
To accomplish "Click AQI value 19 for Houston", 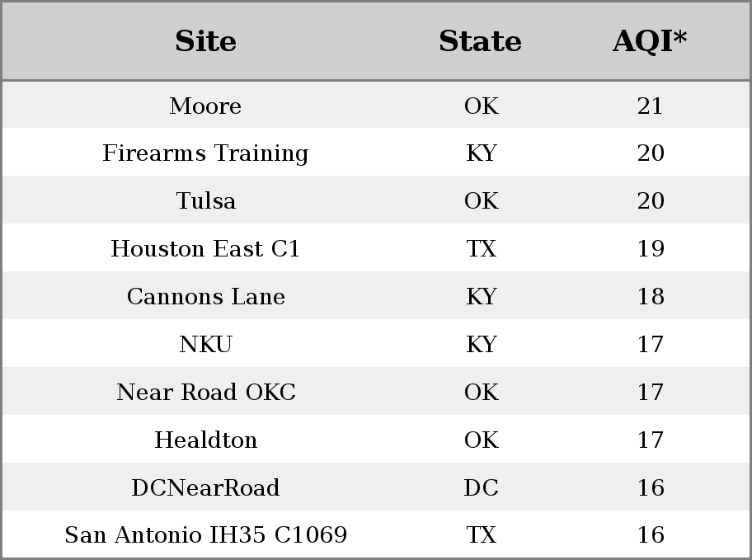I will [x=651, y=248].
